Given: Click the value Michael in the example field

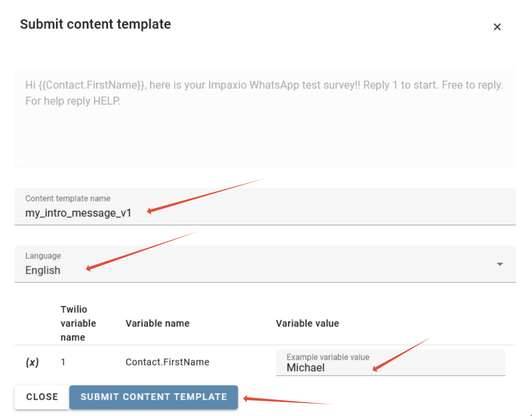Looking at the screenshot, I should coord(306,368).
